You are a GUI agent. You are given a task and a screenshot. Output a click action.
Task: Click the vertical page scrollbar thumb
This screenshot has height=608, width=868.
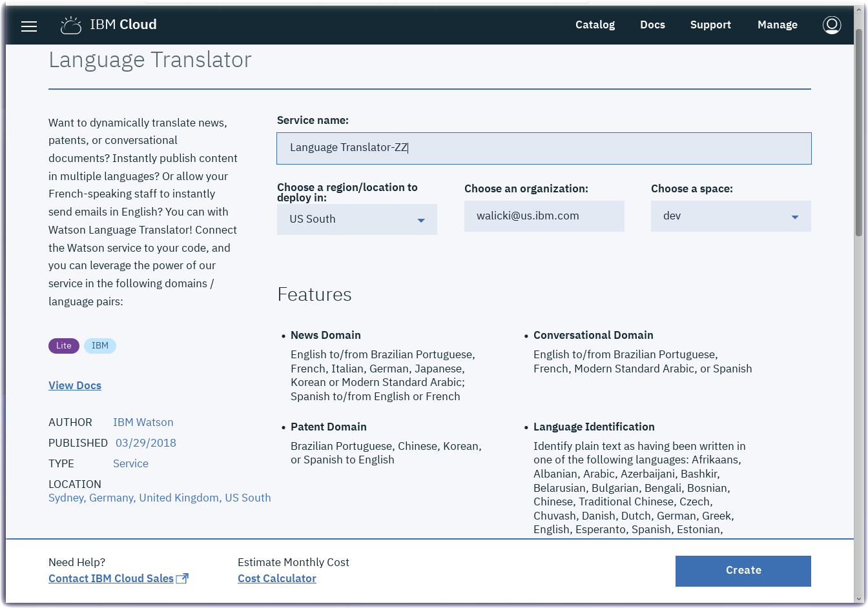tap(859, 133)
